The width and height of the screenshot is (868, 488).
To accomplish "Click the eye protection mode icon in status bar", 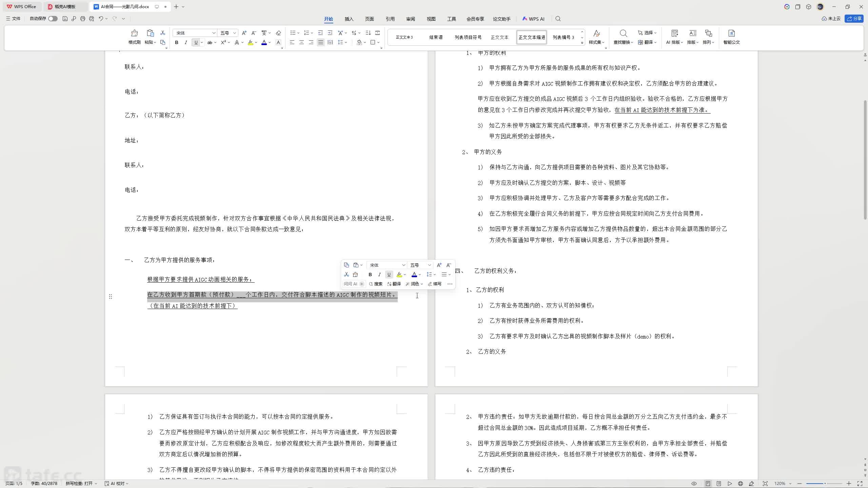I will coord(694,484).
